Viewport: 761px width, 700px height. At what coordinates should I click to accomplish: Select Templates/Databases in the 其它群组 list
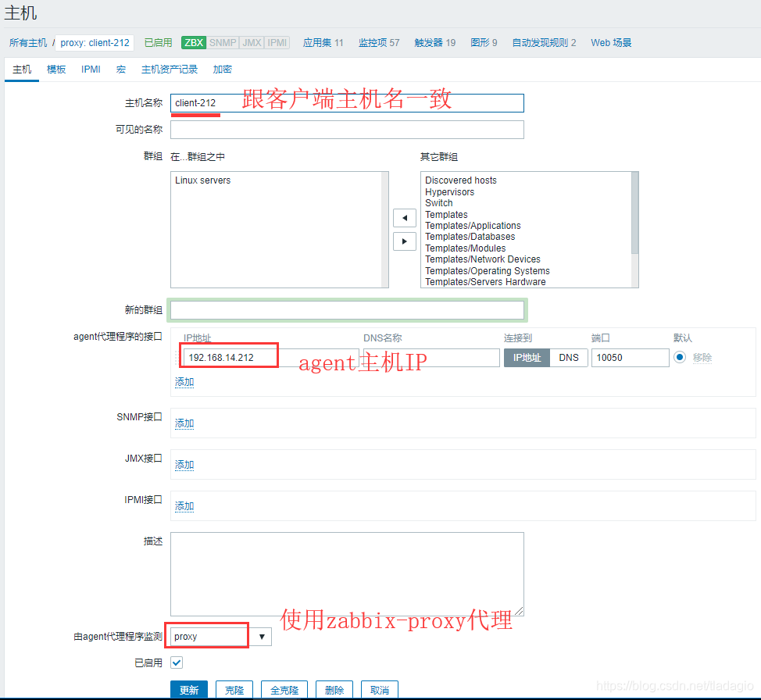(470, 236)
